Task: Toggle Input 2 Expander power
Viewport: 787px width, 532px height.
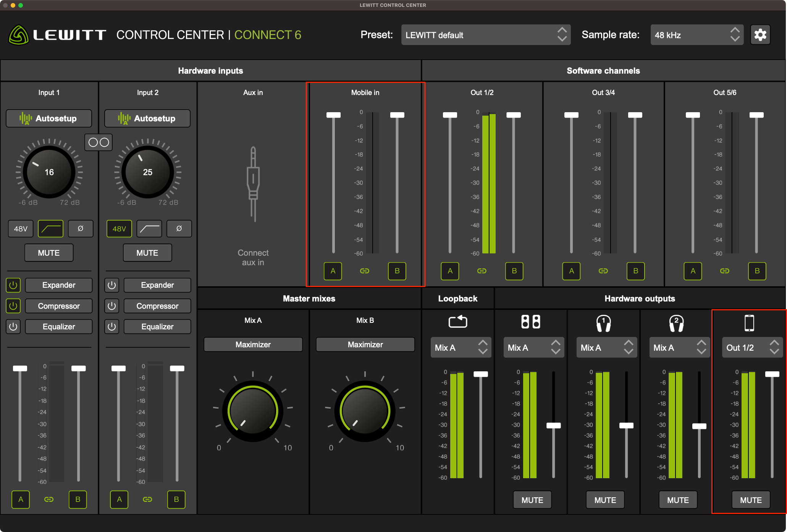Action: click(x=112, y=285)
